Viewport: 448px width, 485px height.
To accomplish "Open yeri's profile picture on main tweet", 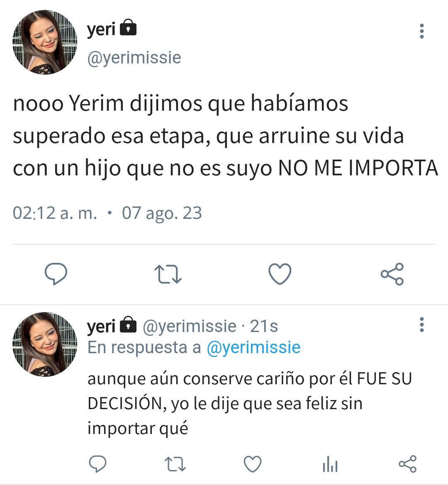I will pyautogui.click(x=45, y=42).
